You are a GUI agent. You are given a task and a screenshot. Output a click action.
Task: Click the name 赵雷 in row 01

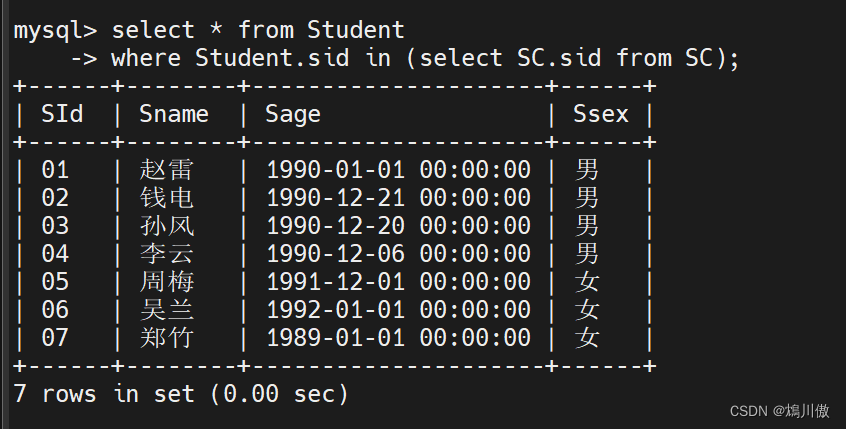(x=167, y=169)
